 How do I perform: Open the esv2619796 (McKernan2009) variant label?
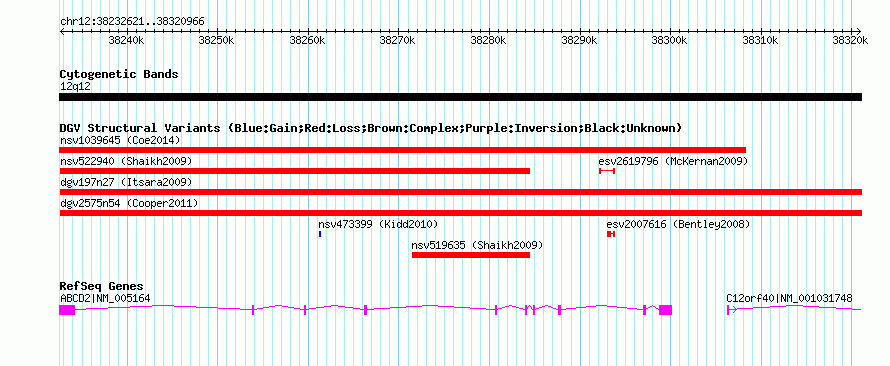[673, 161]
